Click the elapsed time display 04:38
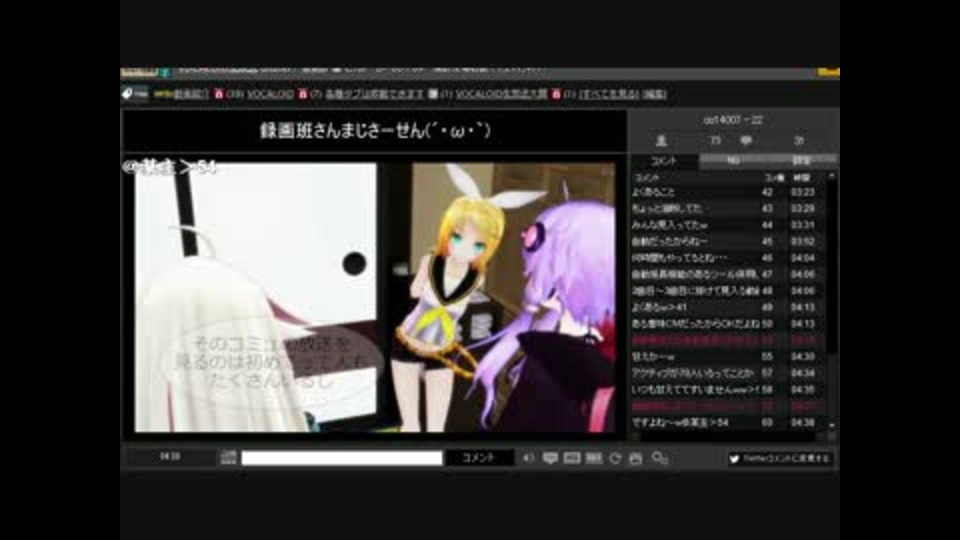The image size is (960, 540). point(170,457)
